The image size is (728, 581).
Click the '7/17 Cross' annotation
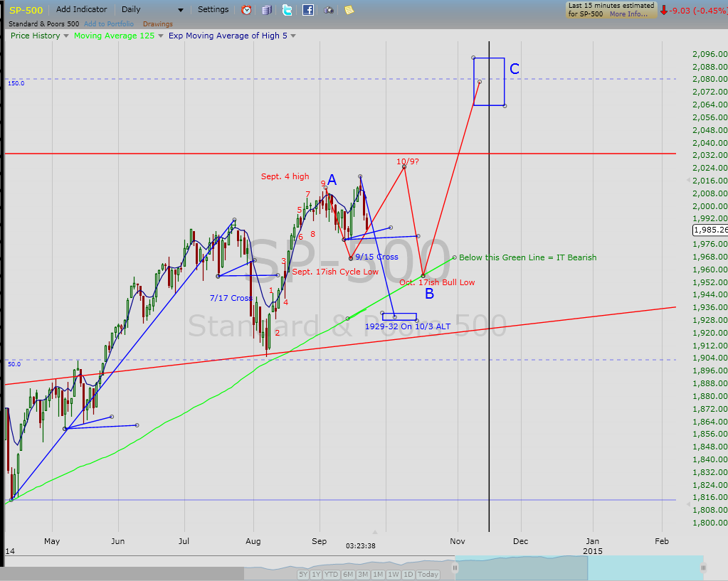point(231,299)
